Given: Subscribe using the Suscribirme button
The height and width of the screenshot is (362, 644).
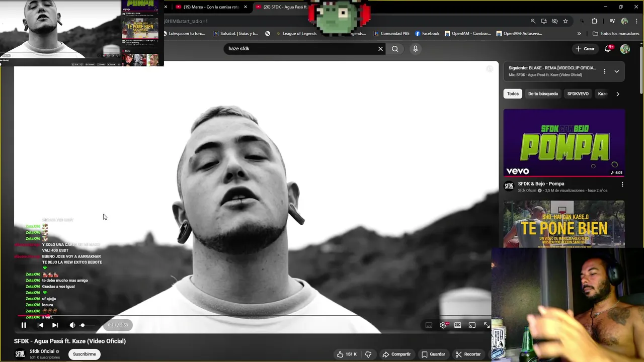Looking at the screenshot, I should 85,354.
